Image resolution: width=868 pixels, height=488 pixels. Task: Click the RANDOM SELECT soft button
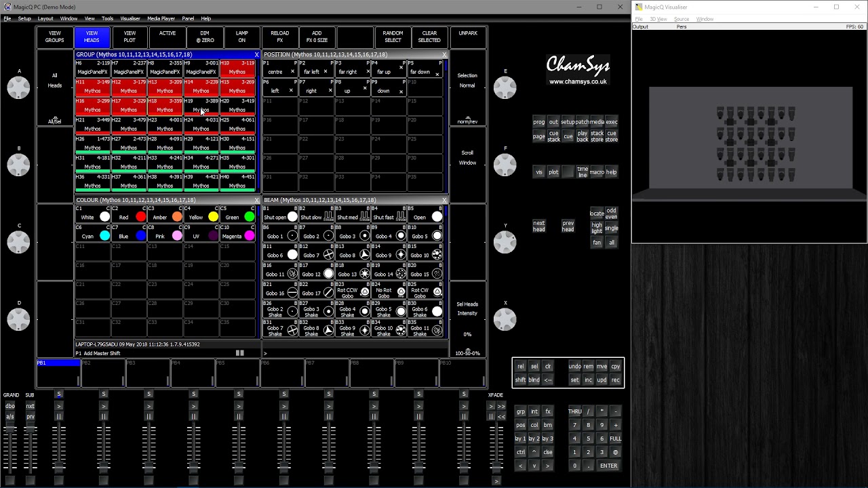coord(393,37)
